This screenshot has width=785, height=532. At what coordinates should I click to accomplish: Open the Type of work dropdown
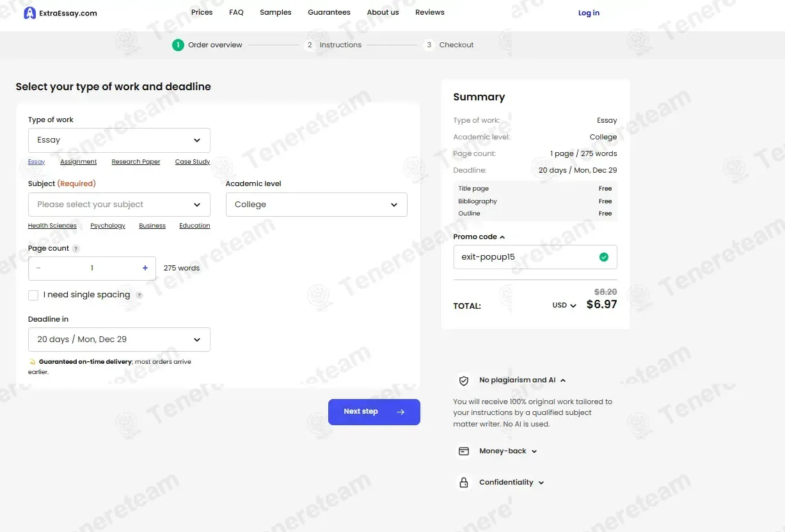[119, 140]
